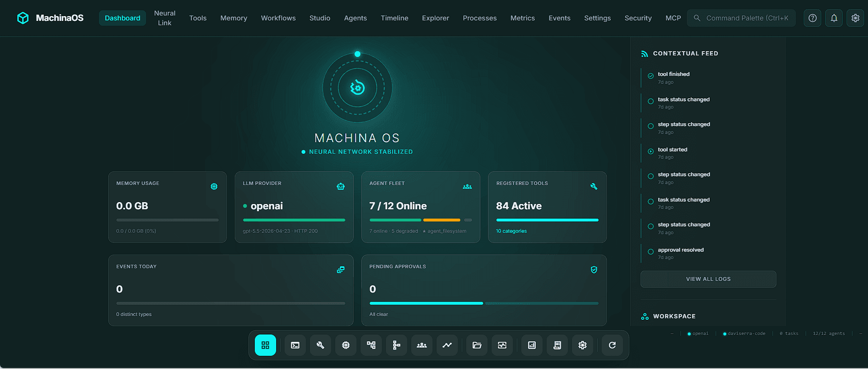This screenshot has height=369, width=868.
Task: Click the people group icon in the bottom dock
Action: point(422,345)
